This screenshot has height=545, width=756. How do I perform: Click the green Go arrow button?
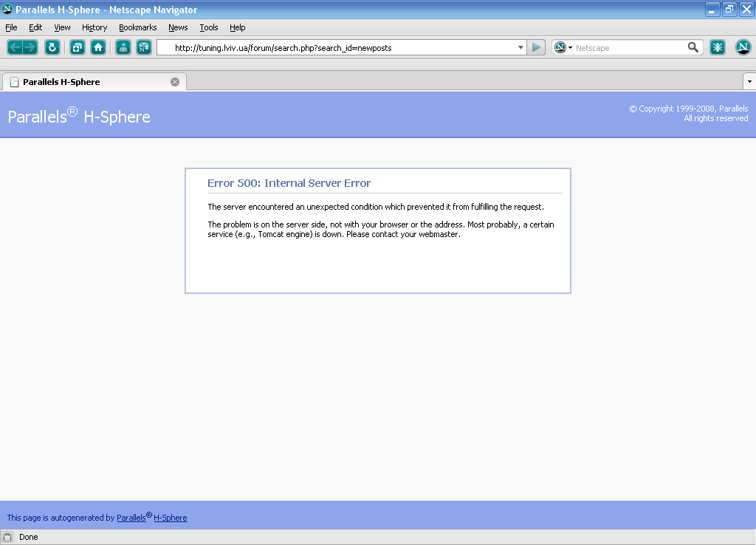[x=536, y=47]
